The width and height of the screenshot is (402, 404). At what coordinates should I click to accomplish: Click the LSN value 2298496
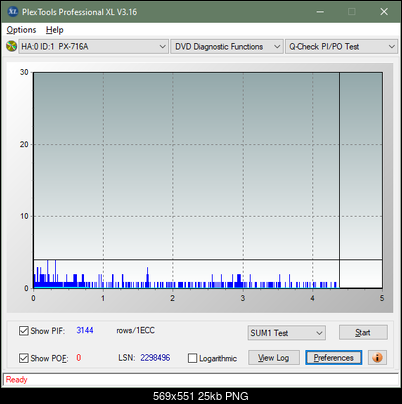155,358
